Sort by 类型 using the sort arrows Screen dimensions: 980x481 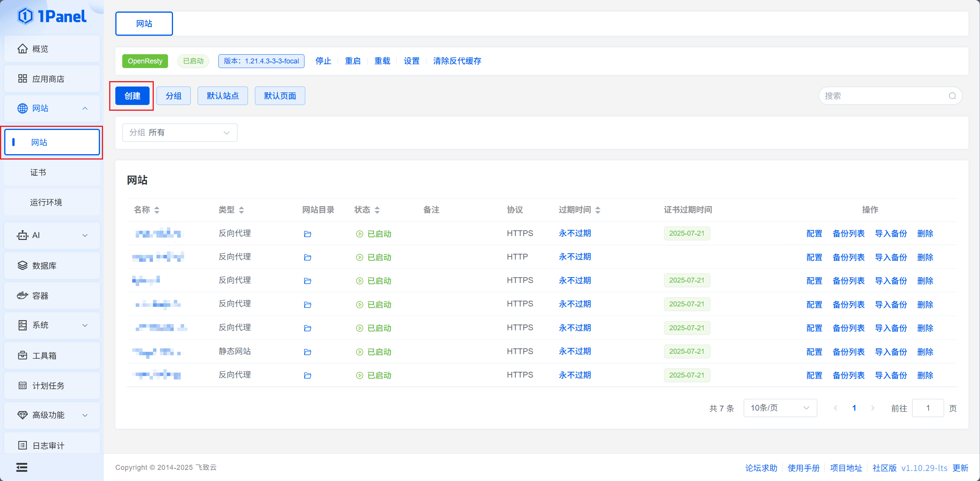coord(241,210)
